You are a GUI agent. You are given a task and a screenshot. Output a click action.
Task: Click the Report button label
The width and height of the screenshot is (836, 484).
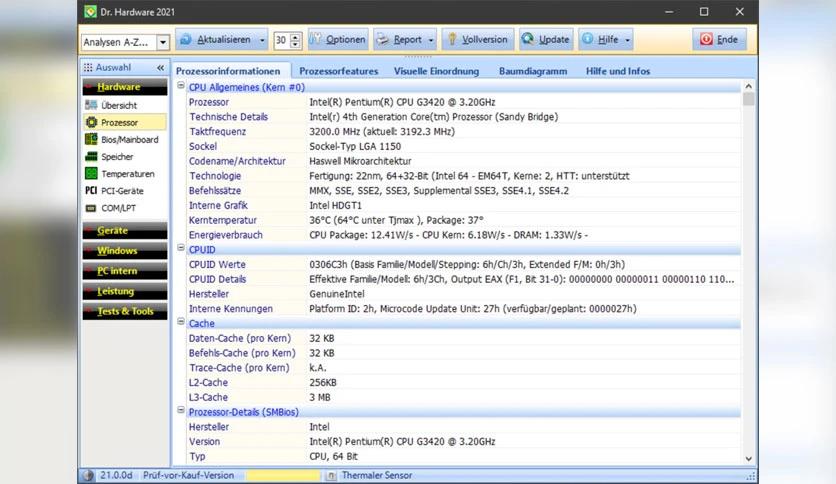point(407,39)
